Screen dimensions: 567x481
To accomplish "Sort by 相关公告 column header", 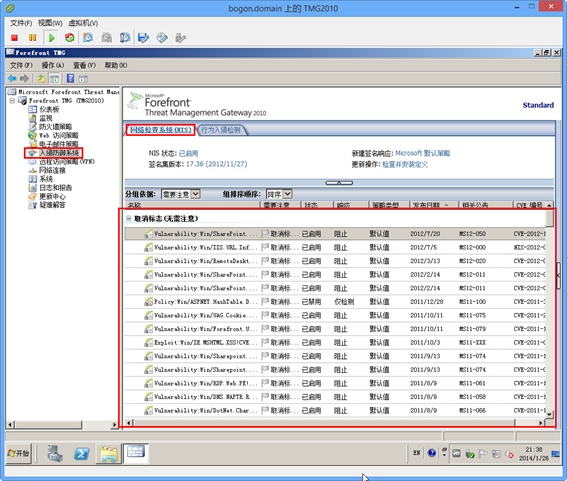I will 485,205.
